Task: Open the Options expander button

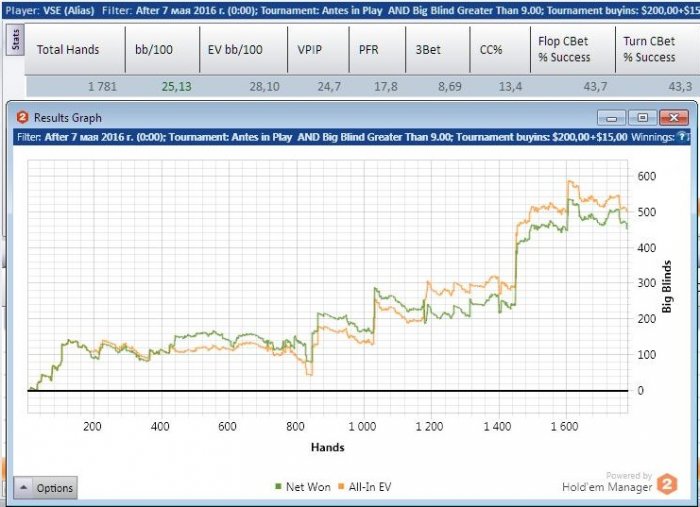Action: 46,487
